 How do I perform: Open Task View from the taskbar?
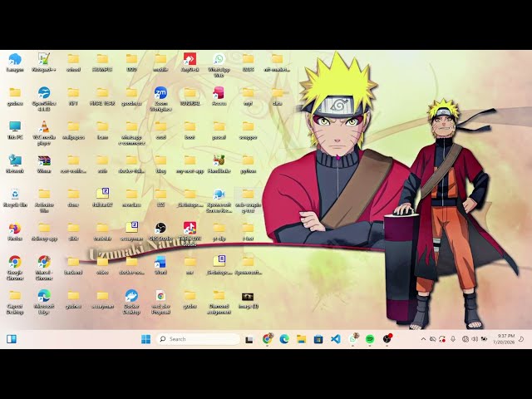[x=249, y=339]
